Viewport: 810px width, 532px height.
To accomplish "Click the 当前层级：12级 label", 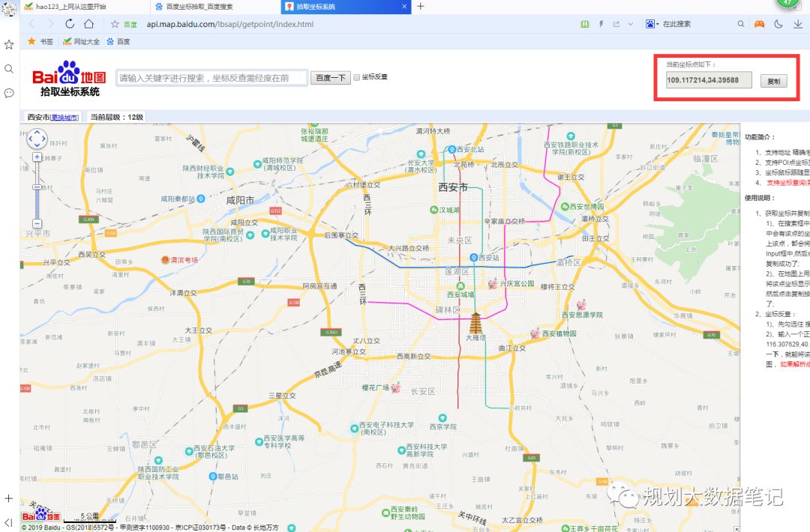I will 117,117.
